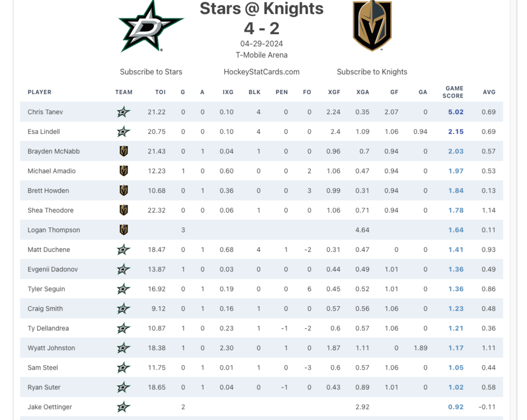Open the Subscribe to Knights link
Viewport: 527px width, 420px height.
372,72
